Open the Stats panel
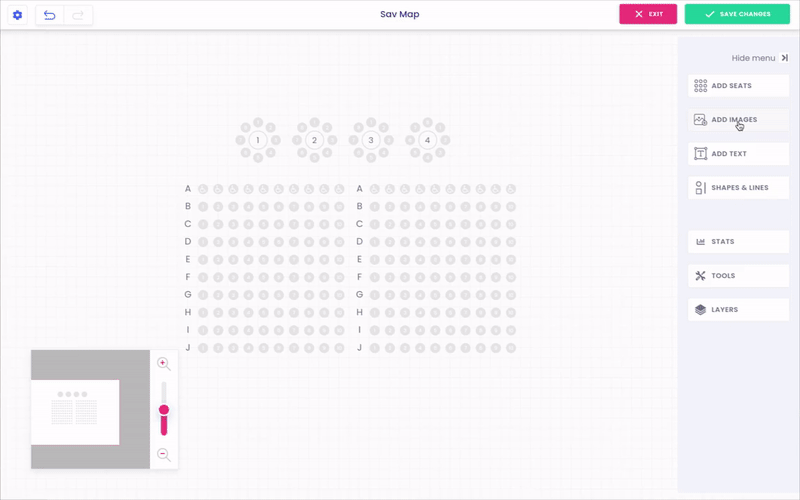Screen dimensions: 800x500 pos(738,242)
